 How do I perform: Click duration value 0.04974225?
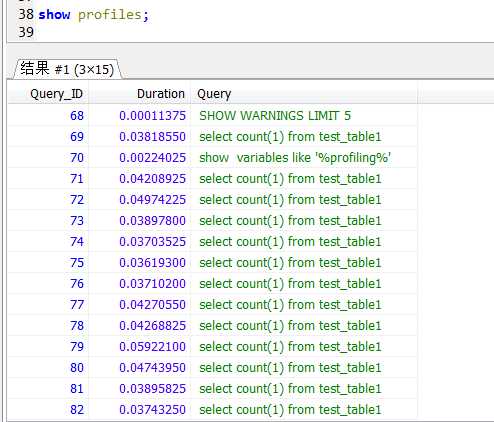point(152,200)
